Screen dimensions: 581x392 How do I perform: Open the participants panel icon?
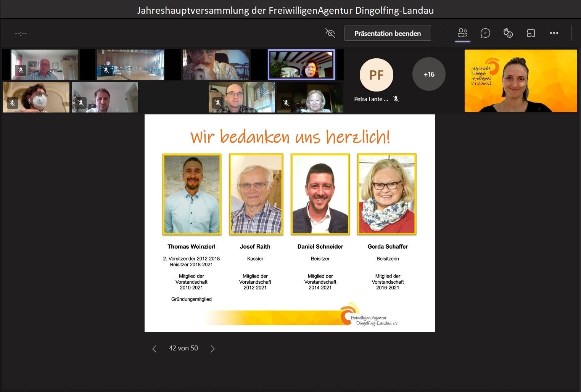462,33
